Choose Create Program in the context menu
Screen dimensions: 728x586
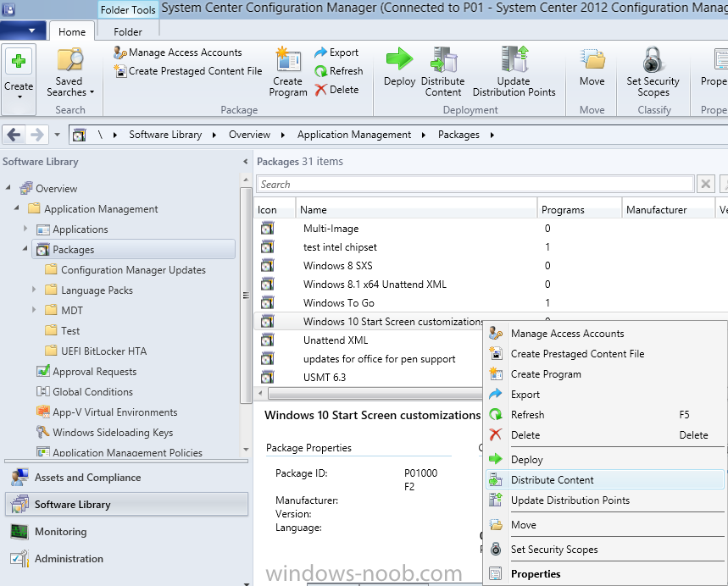coord(604,374)
